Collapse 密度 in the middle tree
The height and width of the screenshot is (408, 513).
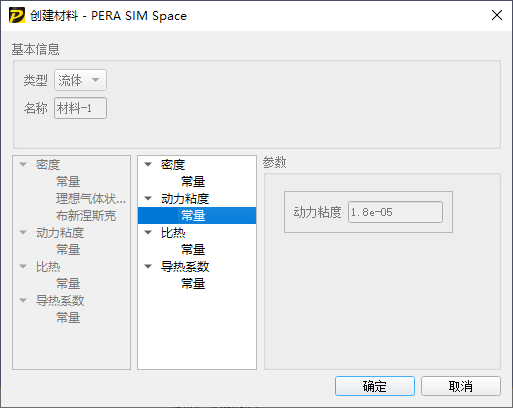coord(148,164)
